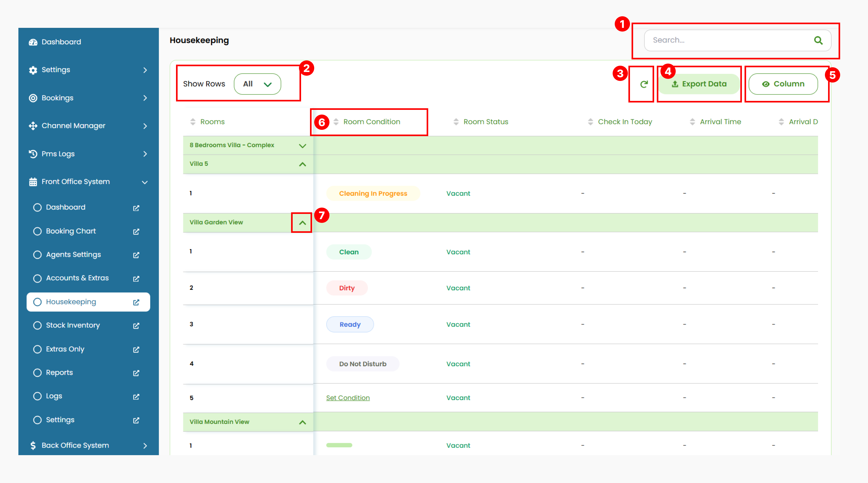Open Booking Chart external link icon
This screenshot has width=868, height=483.
[136, 232]
